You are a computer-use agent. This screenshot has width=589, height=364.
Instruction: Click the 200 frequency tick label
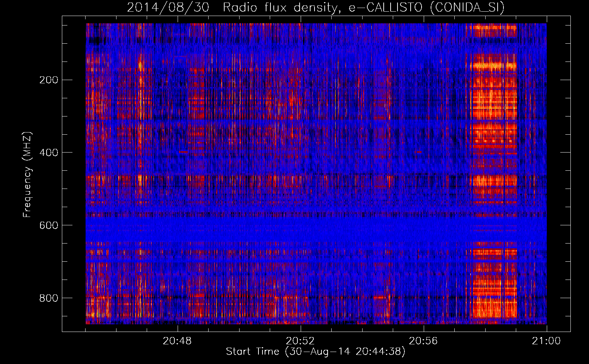tap(49, 80)
